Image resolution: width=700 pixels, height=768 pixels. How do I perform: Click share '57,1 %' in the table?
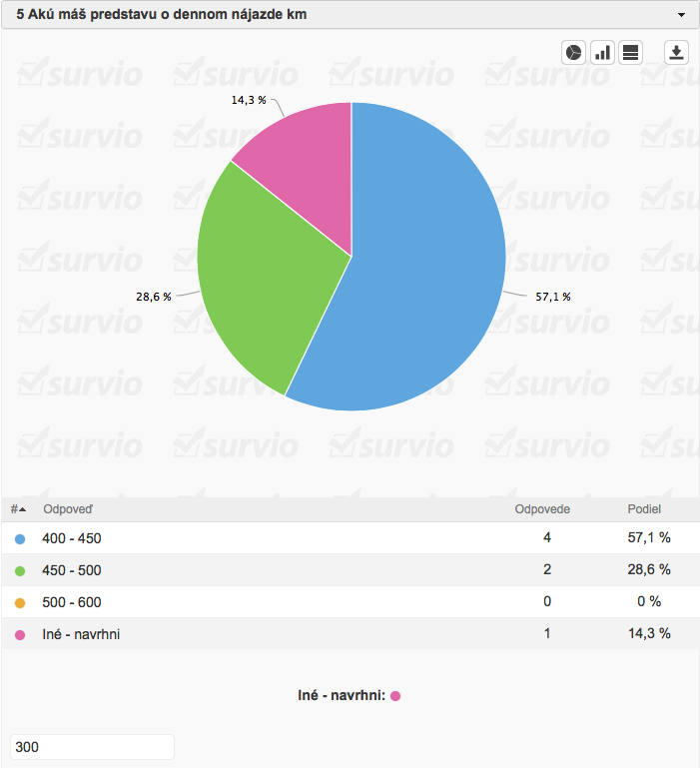649,537
